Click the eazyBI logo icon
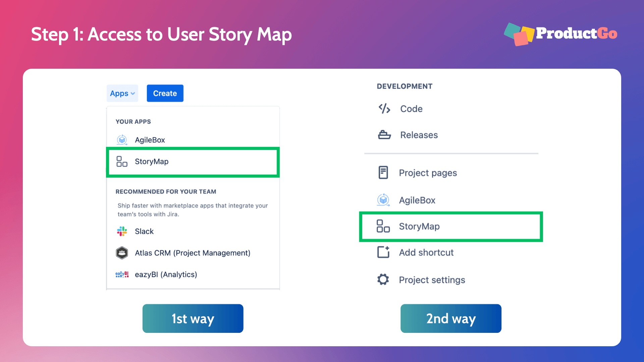 click(x=122, y=275)
